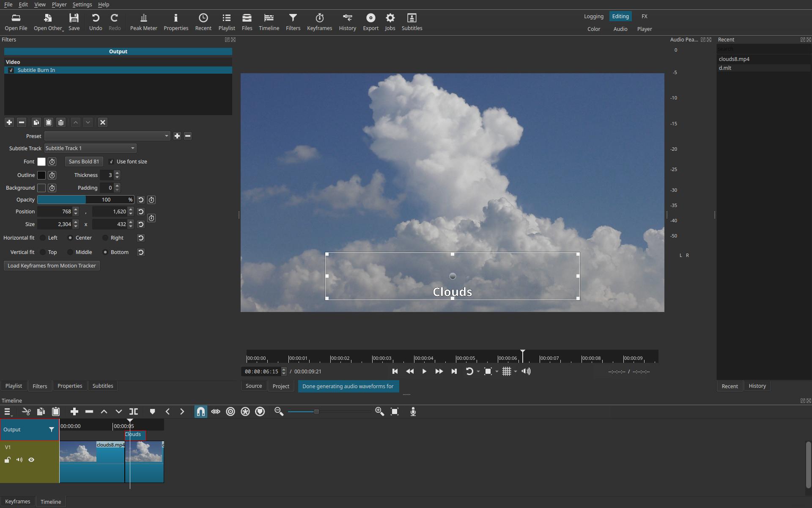The height and width of the screenshot is (508, 812).
Task: Zoom timeline to fit
Action: (395, 411)
